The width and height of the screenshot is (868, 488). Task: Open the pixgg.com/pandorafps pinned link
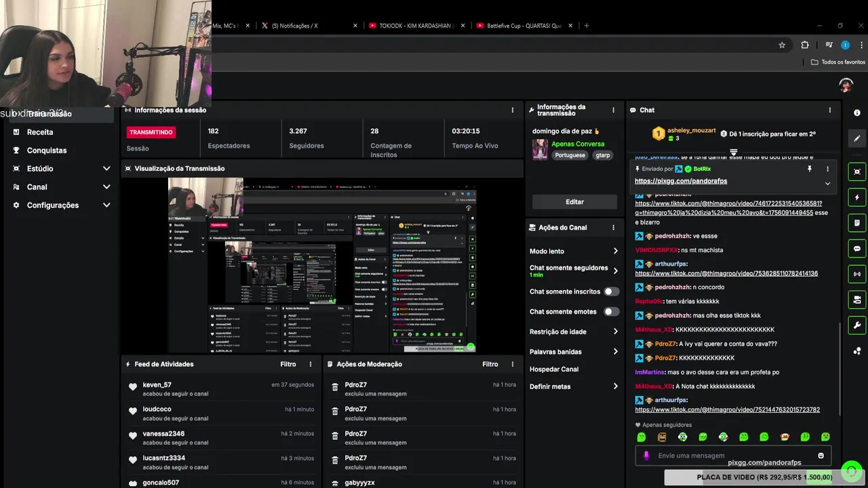coord(681,181)
